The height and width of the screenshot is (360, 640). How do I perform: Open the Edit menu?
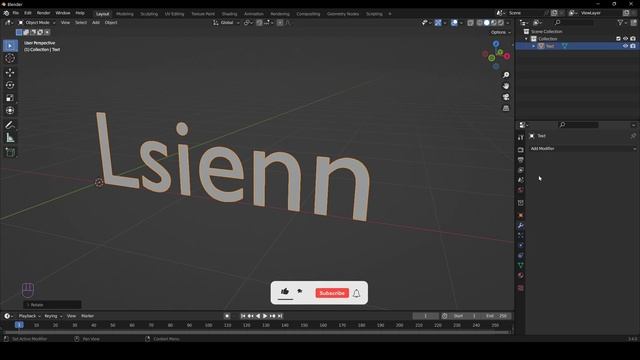tap(28, 13)
